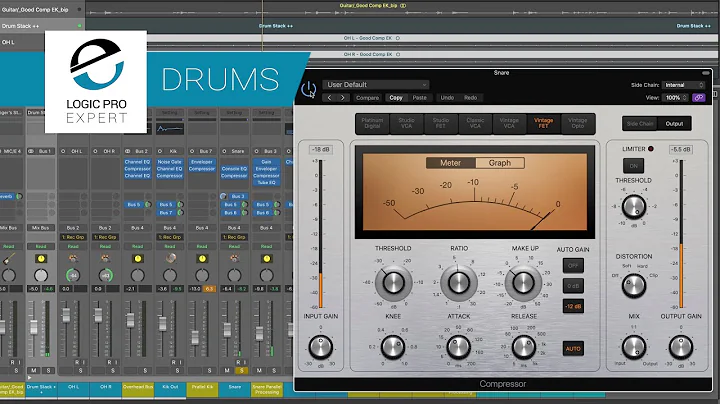Click the Snare channel volume fader
Screen dimensions: 720x404
pyautogui.click(x=227, y=330)
